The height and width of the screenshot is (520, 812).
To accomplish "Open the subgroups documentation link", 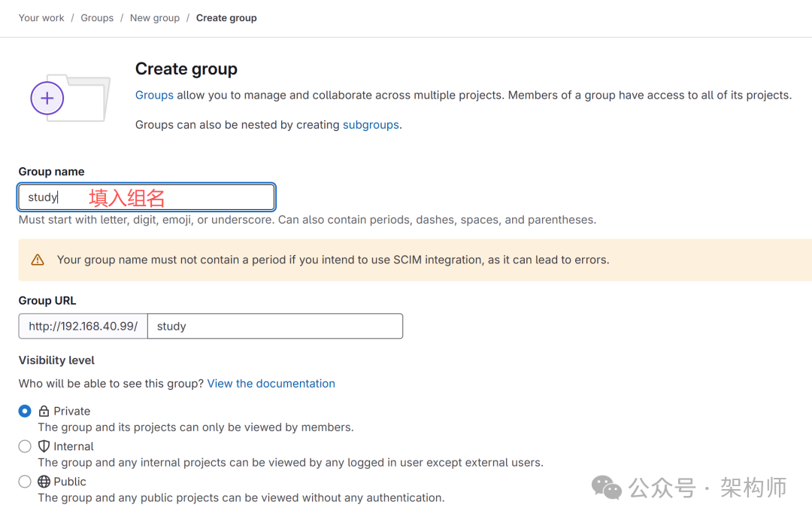I will [371, 125].
